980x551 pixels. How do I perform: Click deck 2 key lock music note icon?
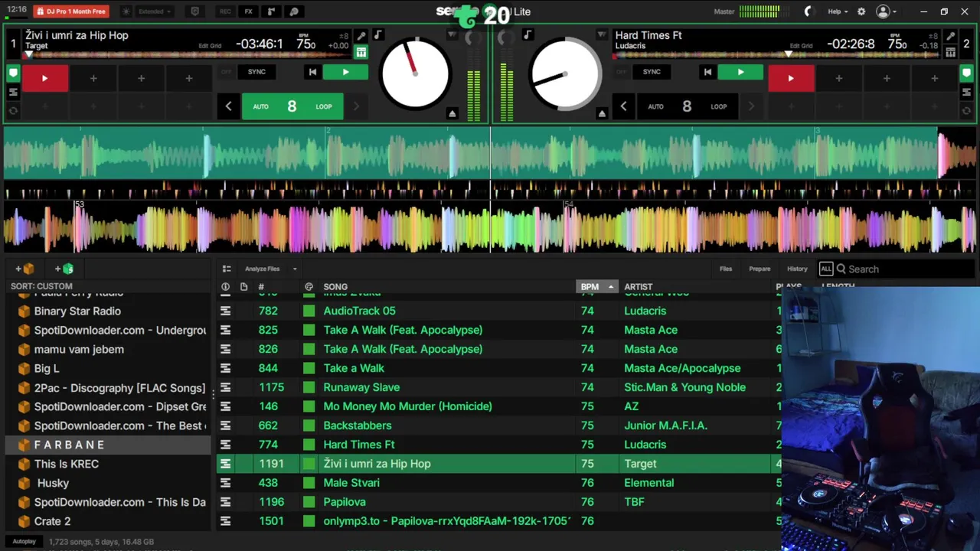coord(527,35)
